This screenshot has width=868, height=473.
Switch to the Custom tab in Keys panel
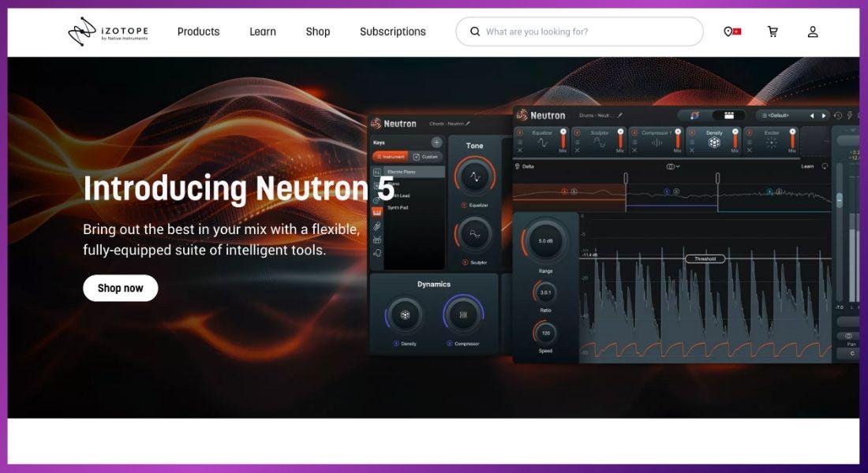pyautogui.click(x=425, y=157)
